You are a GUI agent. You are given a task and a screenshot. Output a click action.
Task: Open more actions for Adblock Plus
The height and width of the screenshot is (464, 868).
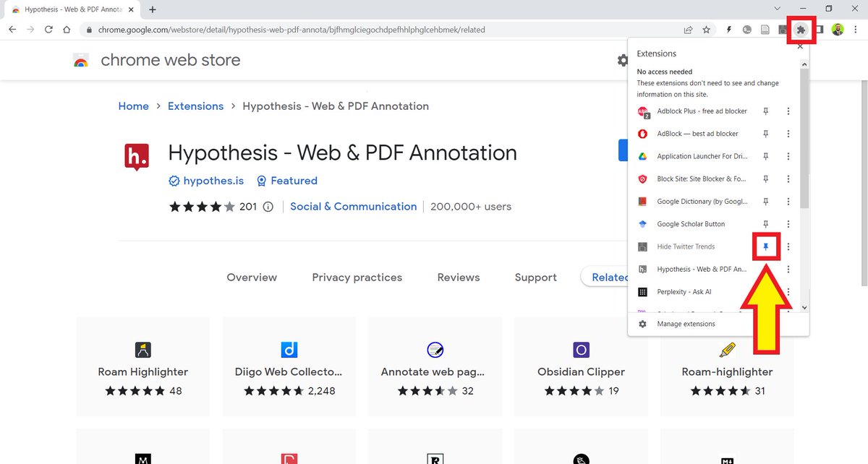[x=788, y=111]
